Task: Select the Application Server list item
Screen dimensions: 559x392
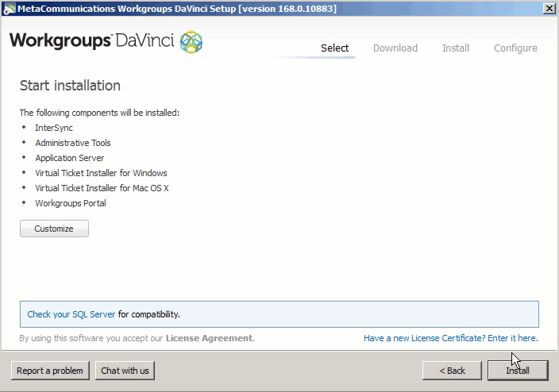Action: click(70, 158)
